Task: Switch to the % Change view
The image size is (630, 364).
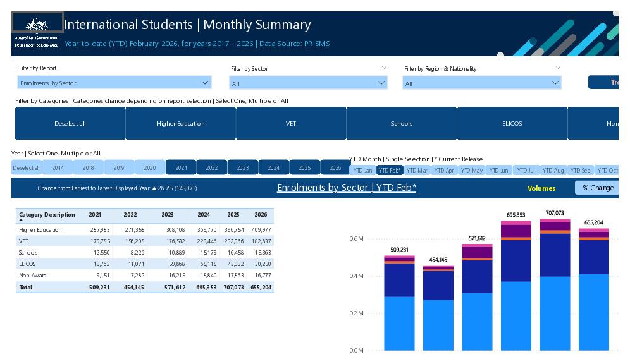Action: point(597,188)
